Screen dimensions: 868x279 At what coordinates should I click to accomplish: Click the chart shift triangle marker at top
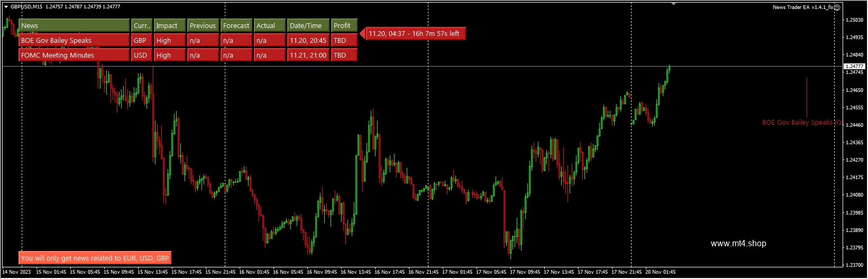673,4
